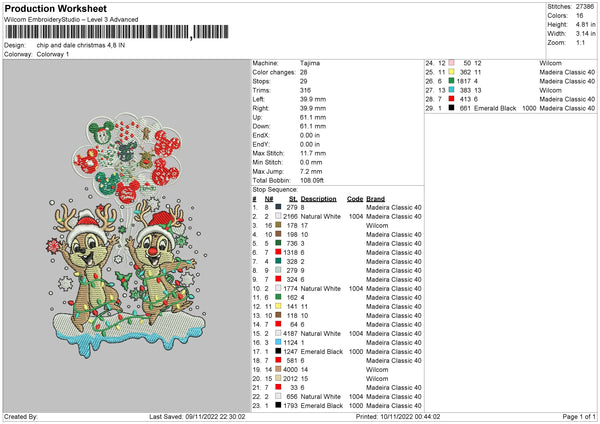
Task: Click the 'Created By:' footer label
Action: tap(21, 416)
